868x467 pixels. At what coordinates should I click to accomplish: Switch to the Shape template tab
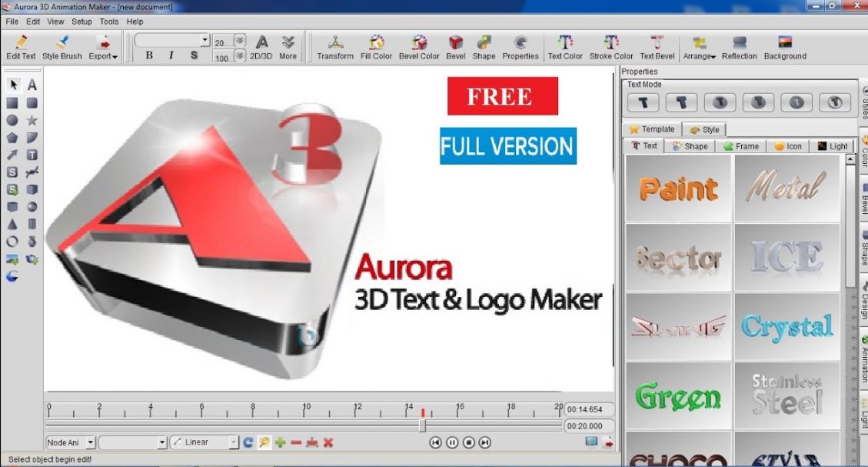coord(690,146)
